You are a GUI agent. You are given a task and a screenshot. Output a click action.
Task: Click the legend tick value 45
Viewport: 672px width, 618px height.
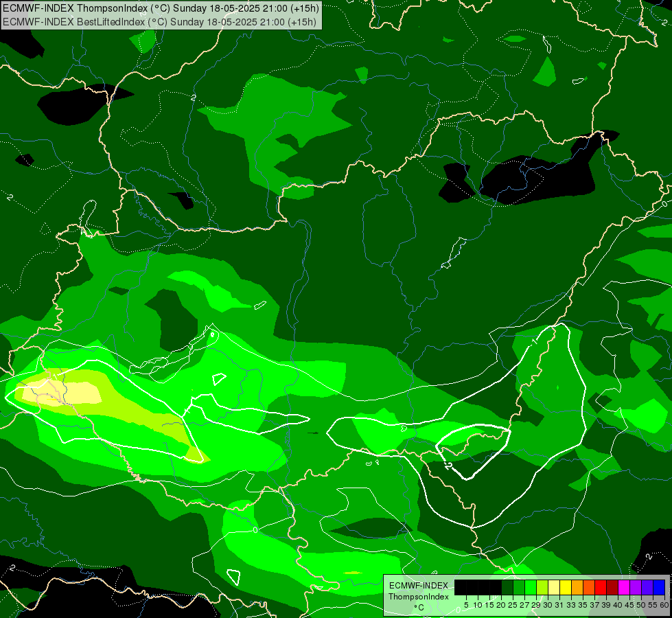(630, 605)
